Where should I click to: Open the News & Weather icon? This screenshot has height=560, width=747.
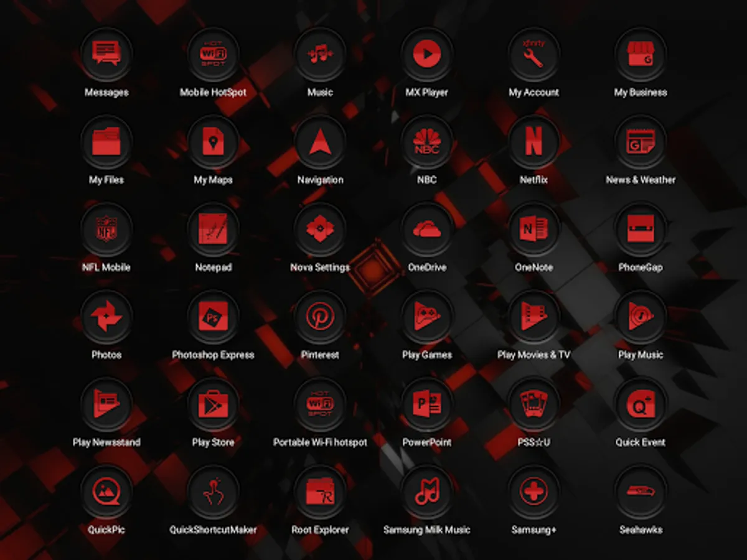pyautogui.click(x=641, y=142)
